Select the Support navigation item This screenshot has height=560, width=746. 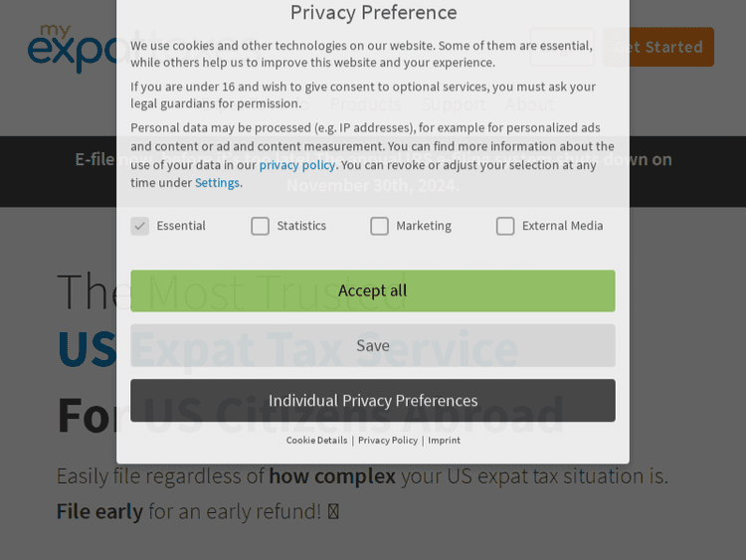[x=454, y=104]
